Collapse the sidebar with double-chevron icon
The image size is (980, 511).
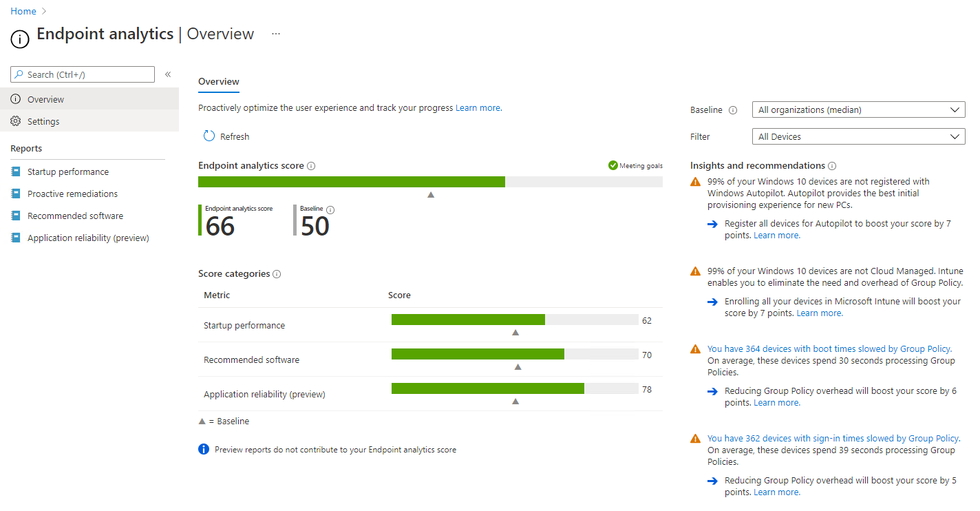(168, 74)
